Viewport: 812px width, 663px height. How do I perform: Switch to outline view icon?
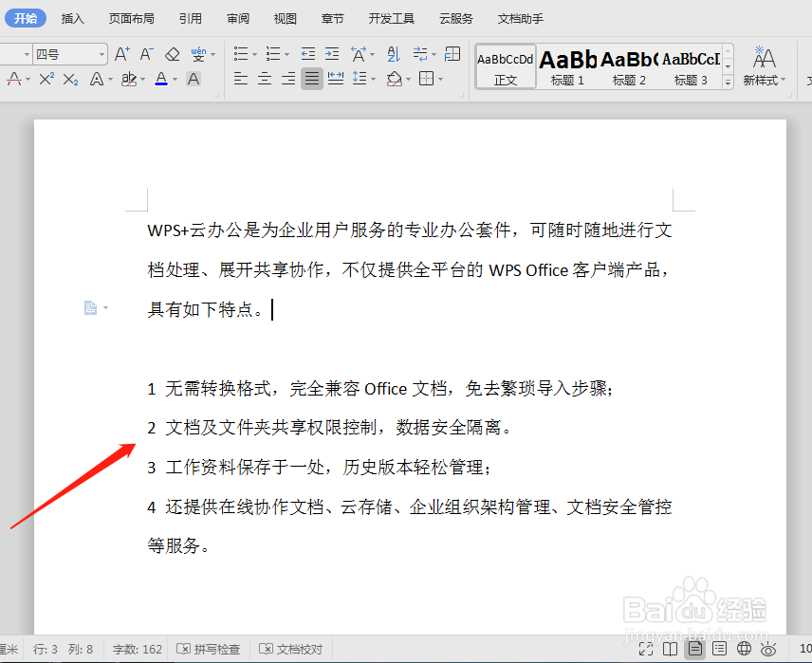coord(719,649)
